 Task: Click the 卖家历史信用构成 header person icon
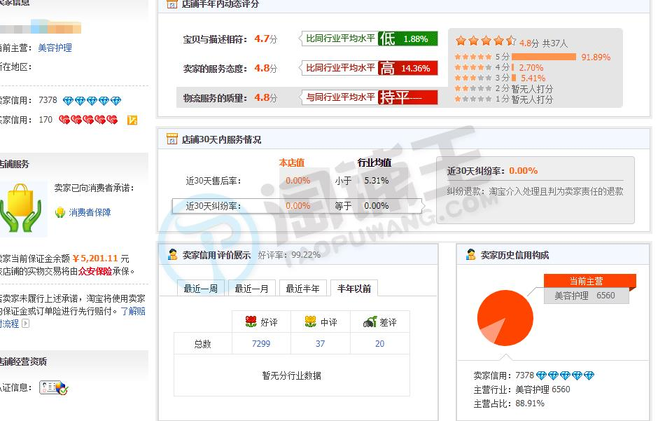coord(470,255)
